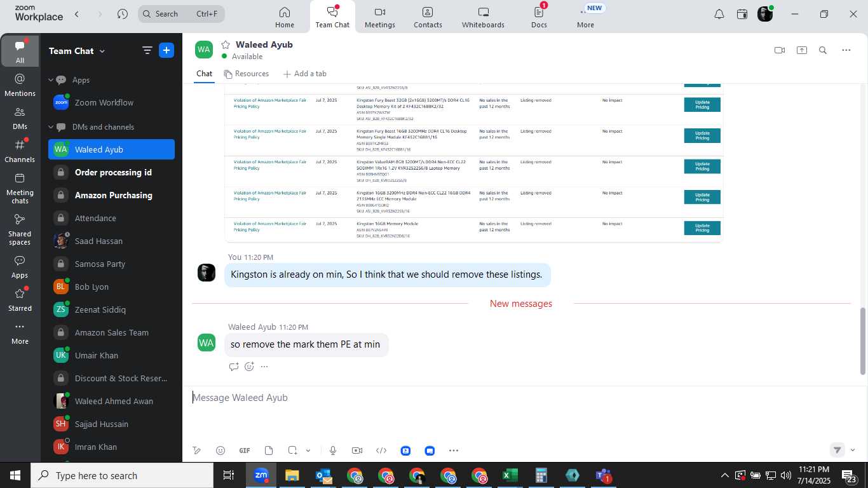Switch to the Resources tab
Image resolution: width=868 pixels, height=488 pixels.
point(247,74)
